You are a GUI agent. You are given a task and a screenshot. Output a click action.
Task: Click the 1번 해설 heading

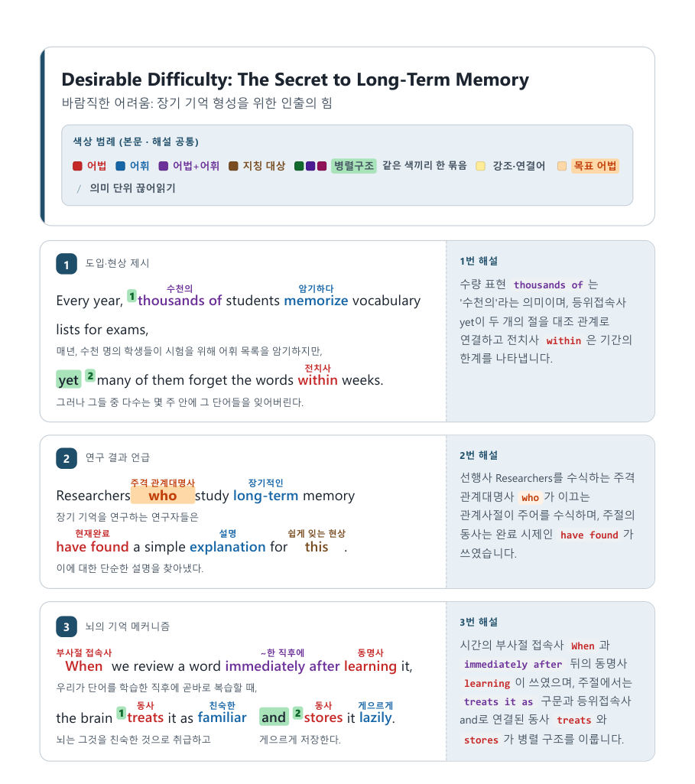coord(479,261)
